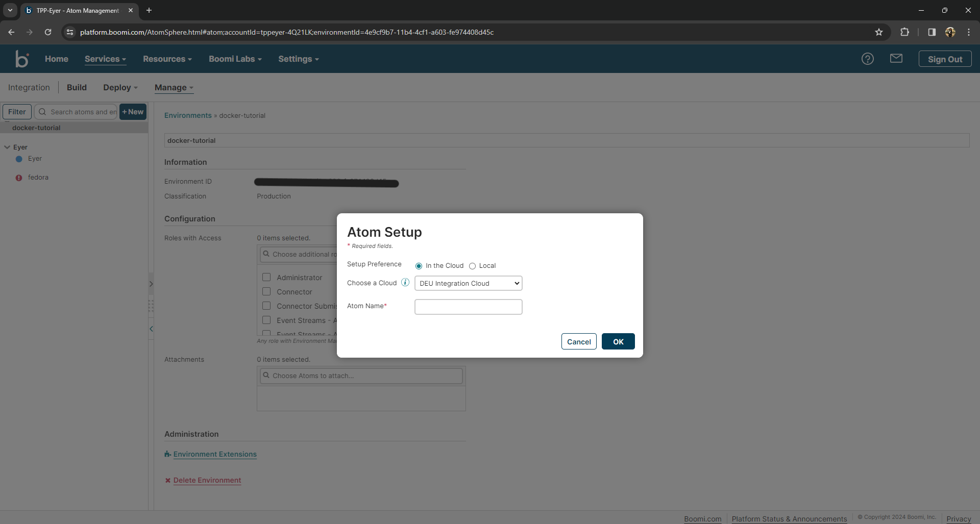Viewport: 980px width, 524px height.
Task: Open the browser profile avatar icon
Action: tap(950, 32)
